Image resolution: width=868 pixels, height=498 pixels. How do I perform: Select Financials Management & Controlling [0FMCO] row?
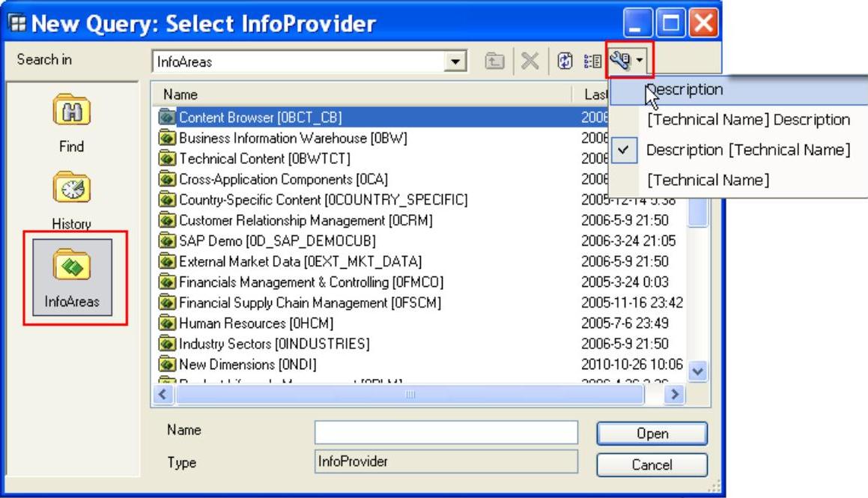(x=421, y=282)
